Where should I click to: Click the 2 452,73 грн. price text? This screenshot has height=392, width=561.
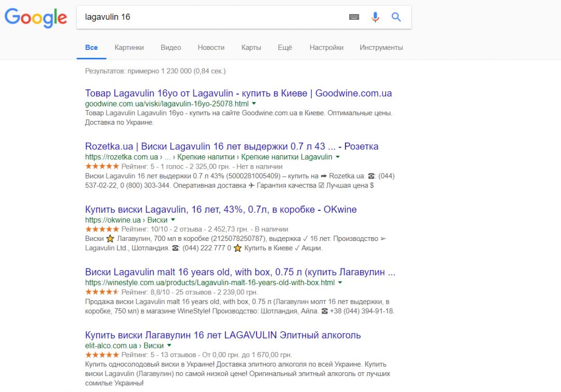[x=228, y=229]
